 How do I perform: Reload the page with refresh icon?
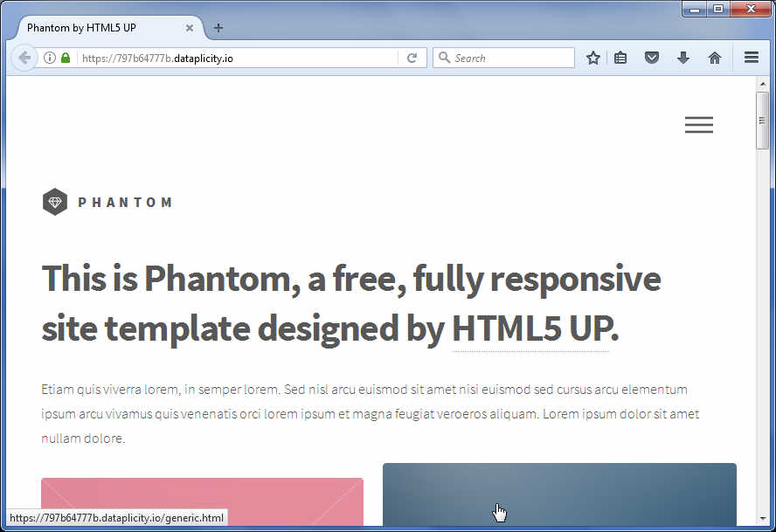click(412, 59)
